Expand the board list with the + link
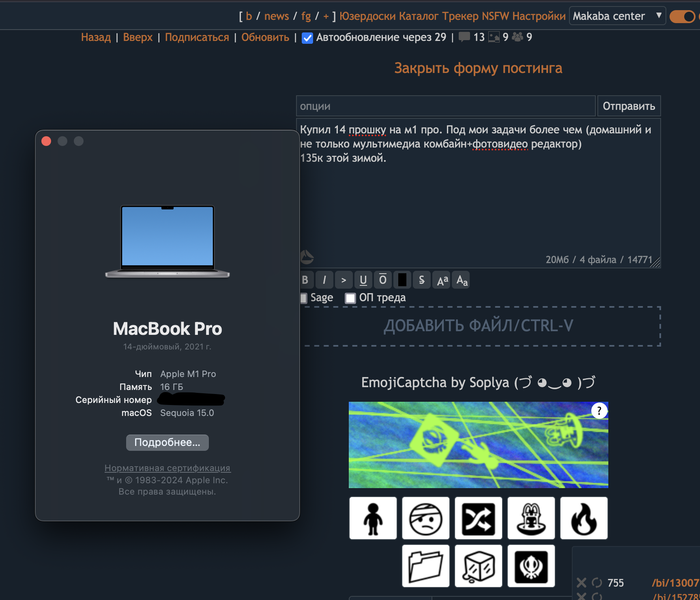 [x=326, y=16]
